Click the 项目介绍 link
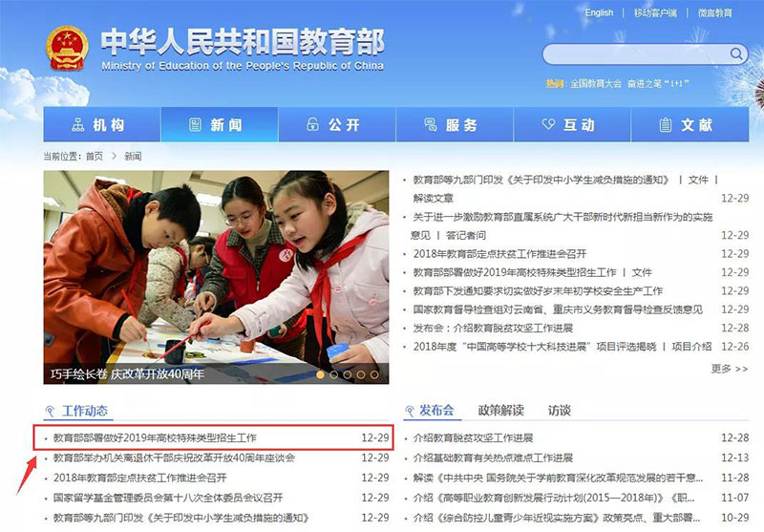Viewport: 764px width, 532px height. tap(691, 347)
